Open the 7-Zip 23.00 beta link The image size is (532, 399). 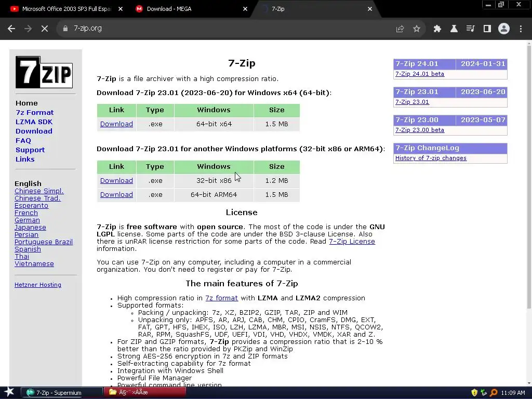pos(420,130)
